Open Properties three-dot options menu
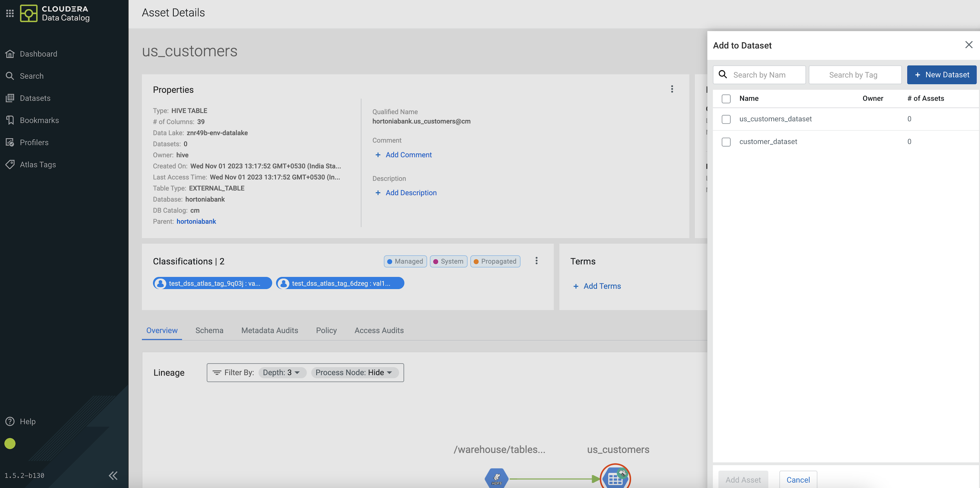This screenshot has height=488, width=980. point(672,89)
